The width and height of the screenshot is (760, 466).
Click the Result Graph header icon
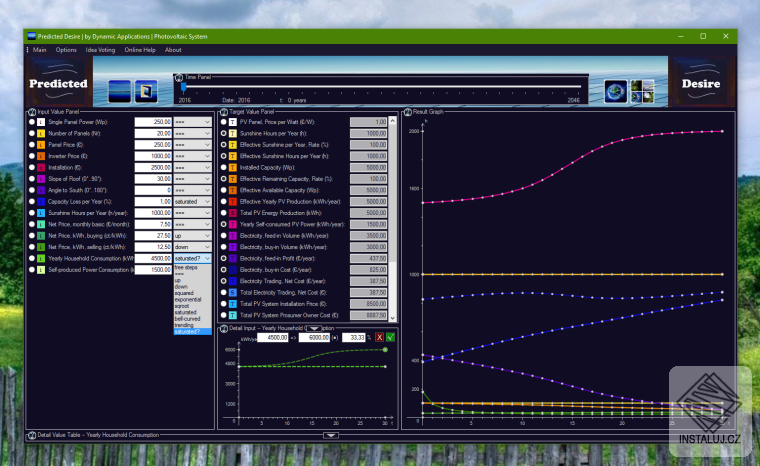click(x=408, y=112)
